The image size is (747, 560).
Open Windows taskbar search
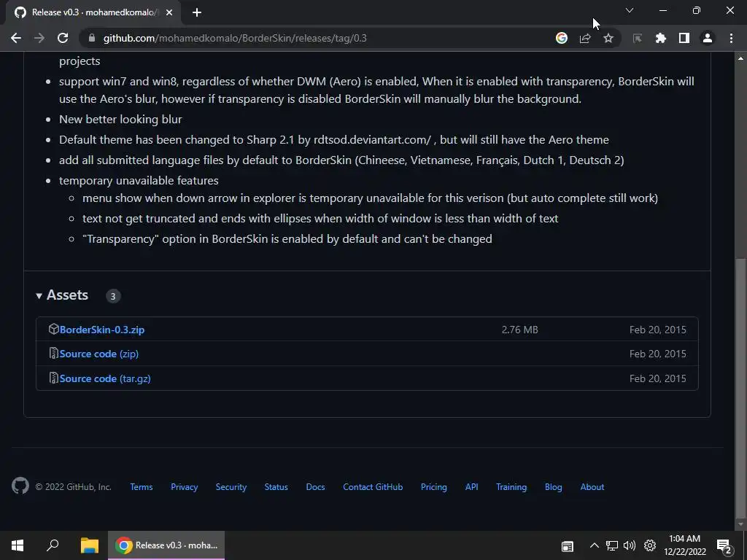(x=53, y=545)
